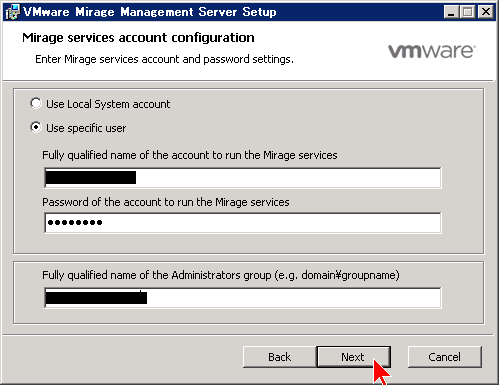The width and height of the screenshot is (499, 385).
Task: Click the Mirage services account configuration heading
Action: pyautogui.click(x=138, y=38)
